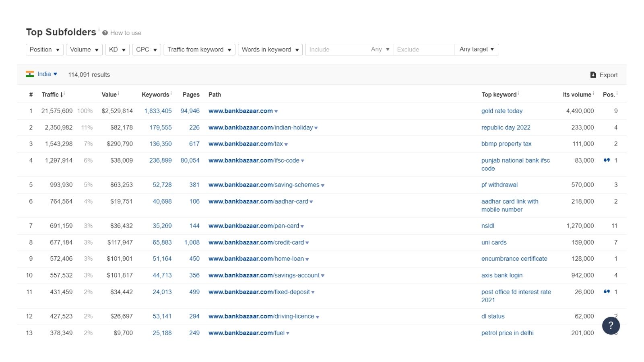Click featured snippet icon in fixed-deposit row
Screen dimensions: 644x362
(607, 292)
